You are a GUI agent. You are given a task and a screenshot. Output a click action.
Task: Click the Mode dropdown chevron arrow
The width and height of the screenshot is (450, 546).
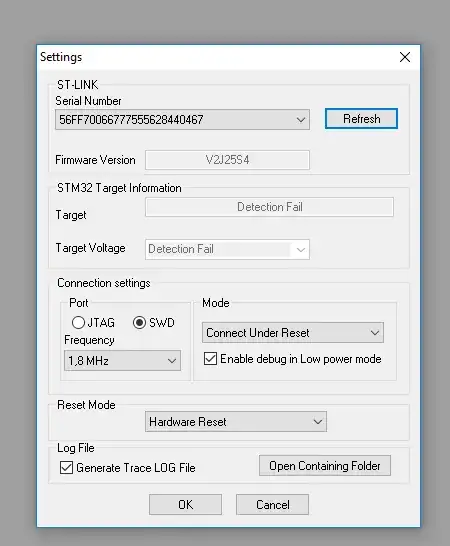pos(375,333)
